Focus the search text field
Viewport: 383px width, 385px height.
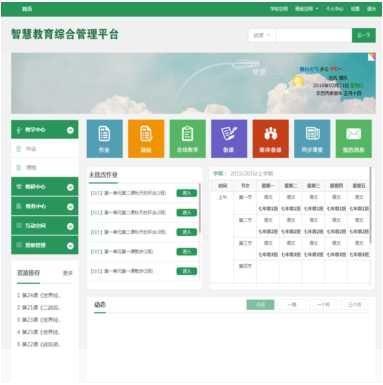point(314,35)
